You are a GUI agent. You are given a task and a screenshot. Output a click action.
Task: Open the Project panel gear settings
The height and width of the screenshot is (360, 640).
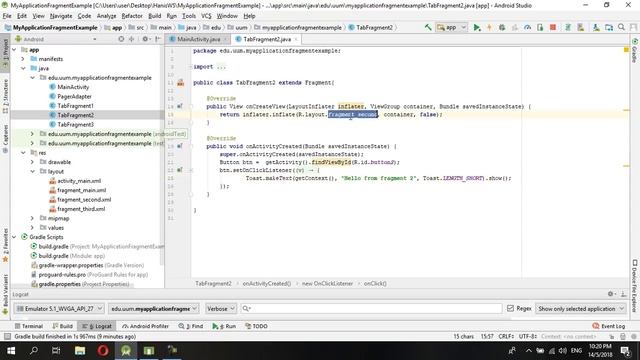(145, 39)
